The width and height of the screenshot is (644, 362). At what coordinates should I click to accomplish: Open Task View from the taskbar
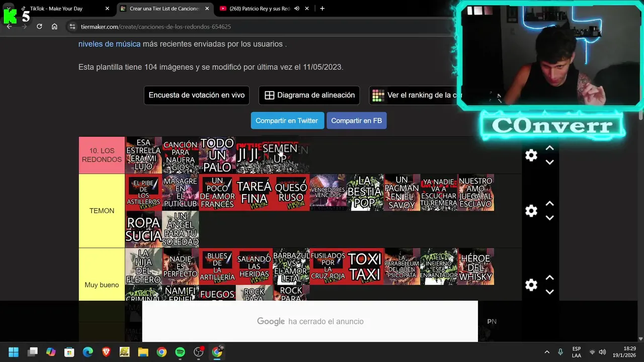33,352
